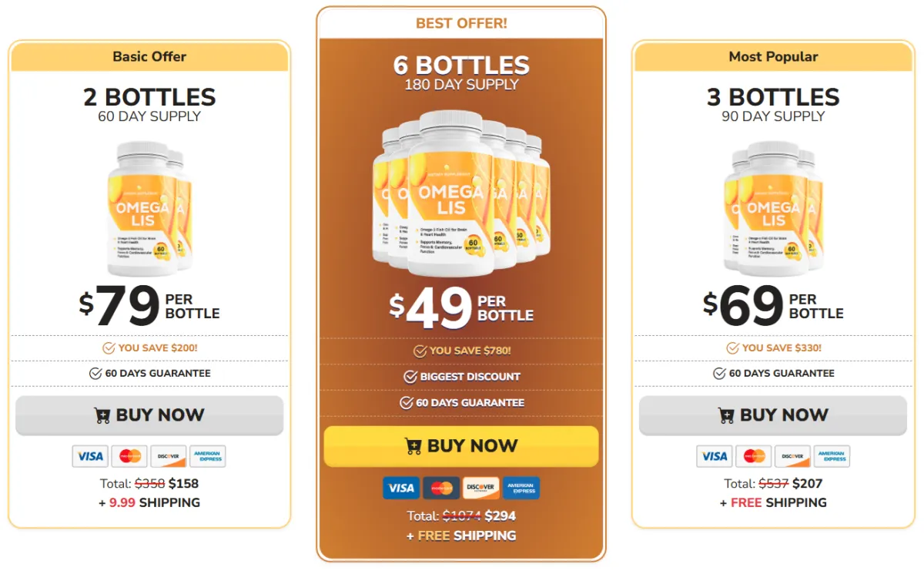Screen dimensions: 924x571
Task: Click the 6 bottles product image
Action: tap(461, 193)
